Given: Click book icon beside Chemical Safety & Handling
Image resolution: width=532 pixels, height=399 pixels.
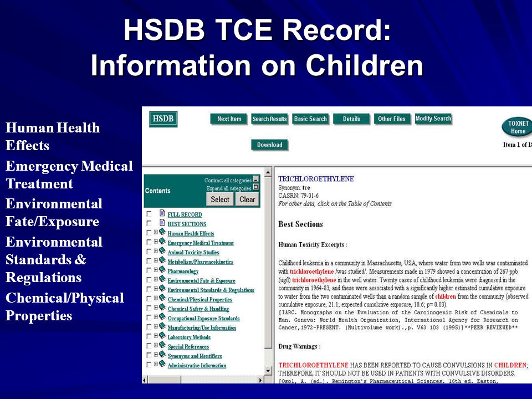Looking at the screenshot, I should (x=162, y=308).
